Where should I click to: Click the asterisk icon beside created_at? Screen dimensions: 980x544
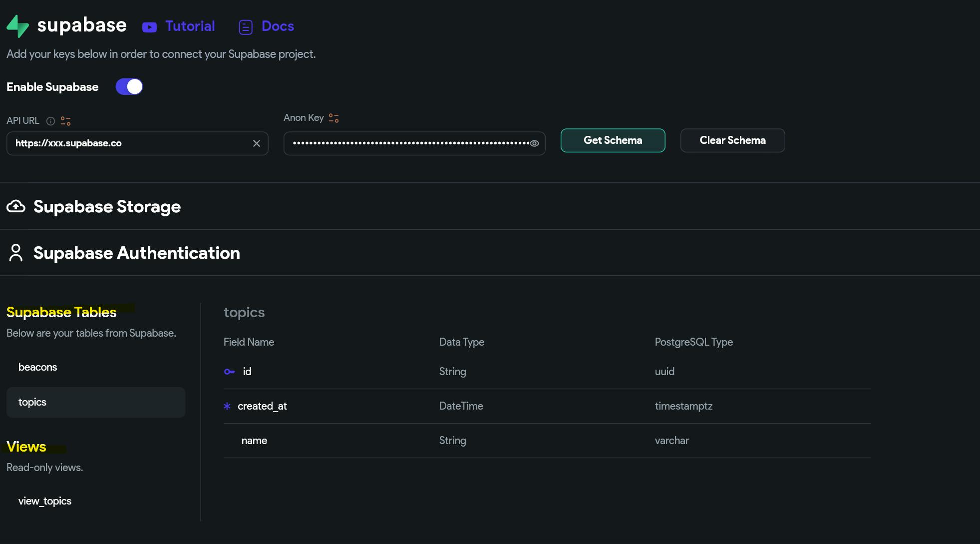pyautogui.click(x=227, y=406)
